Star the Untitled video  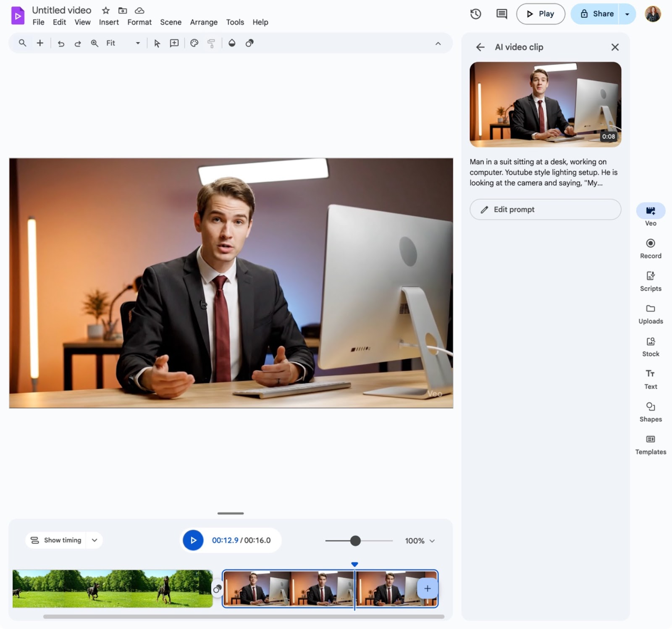tap(105, 10)
